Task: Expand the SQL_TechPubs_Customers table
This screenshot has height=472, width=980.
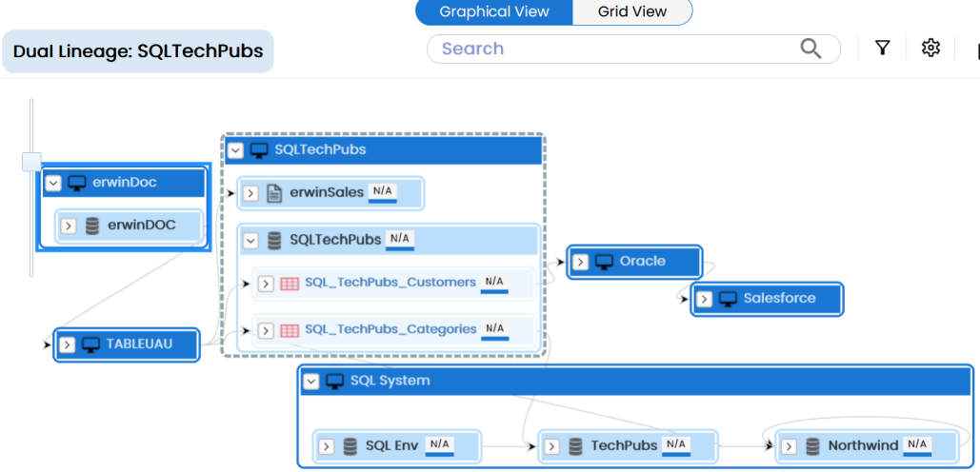Action: tap(266, 285)
